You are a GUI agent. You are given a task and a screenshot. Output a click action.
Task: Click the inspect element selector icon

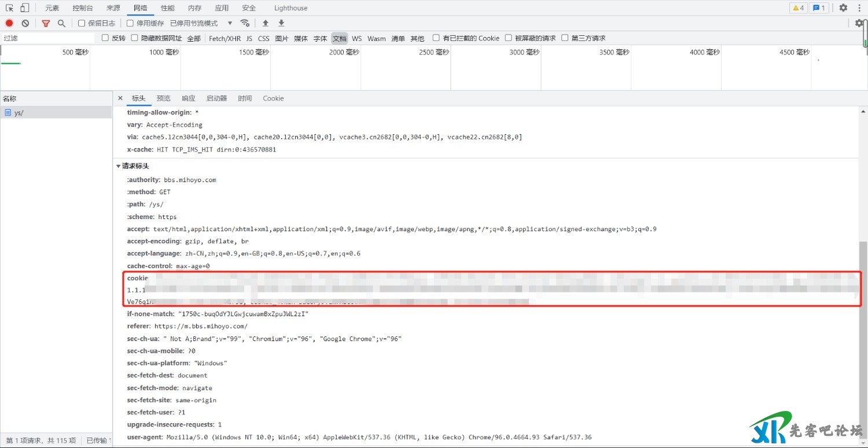click(9, 8)
